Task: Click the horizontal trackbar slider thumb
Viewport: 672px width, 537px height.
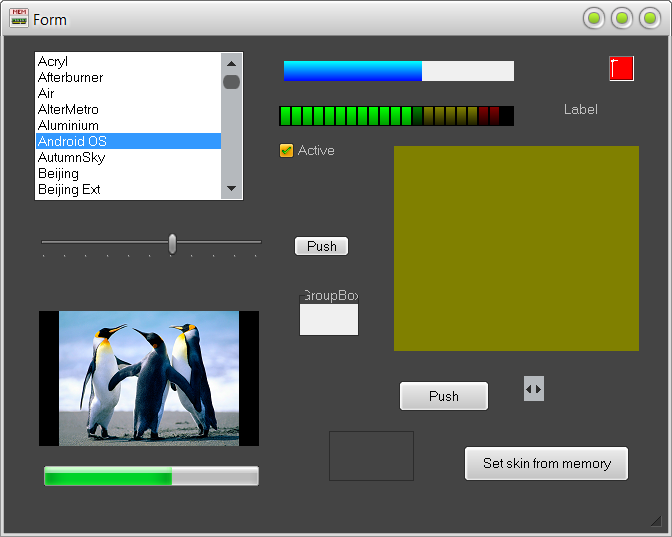Action: 172,244
